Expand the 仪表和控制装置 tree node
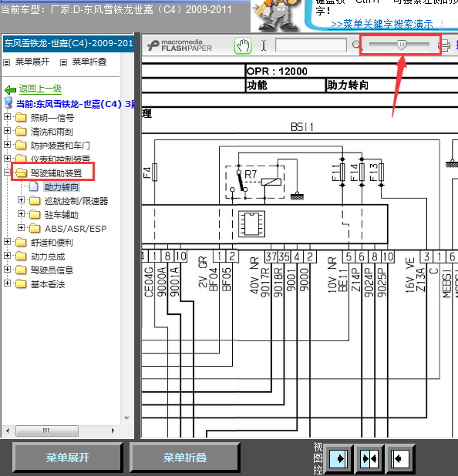Image resolution: width=458 pixels, height=476 pixels. (x=7, y=158)
